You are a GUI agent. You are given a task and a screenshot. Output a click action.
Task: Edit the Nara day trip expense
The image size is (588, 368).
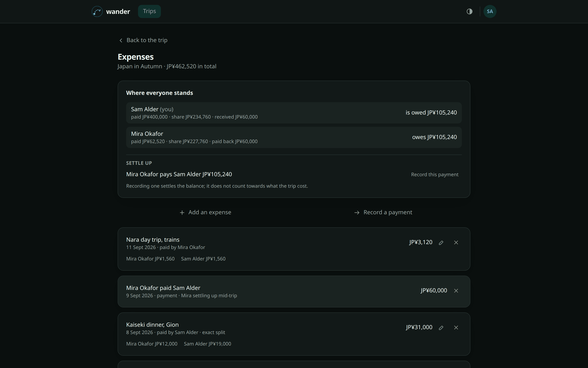(x=441, y=242)
